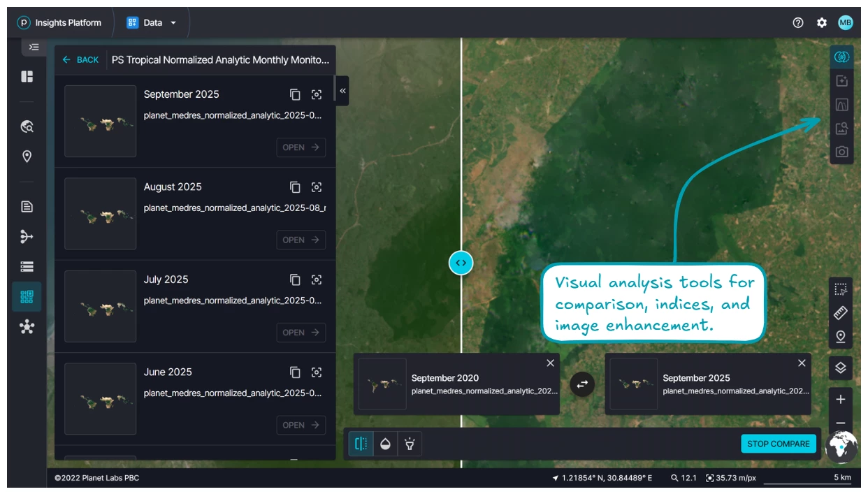The height and width of the screenshot is (494, 868).
Task: Open the indices curve tool in right toolbar
Action: [841, 105]
